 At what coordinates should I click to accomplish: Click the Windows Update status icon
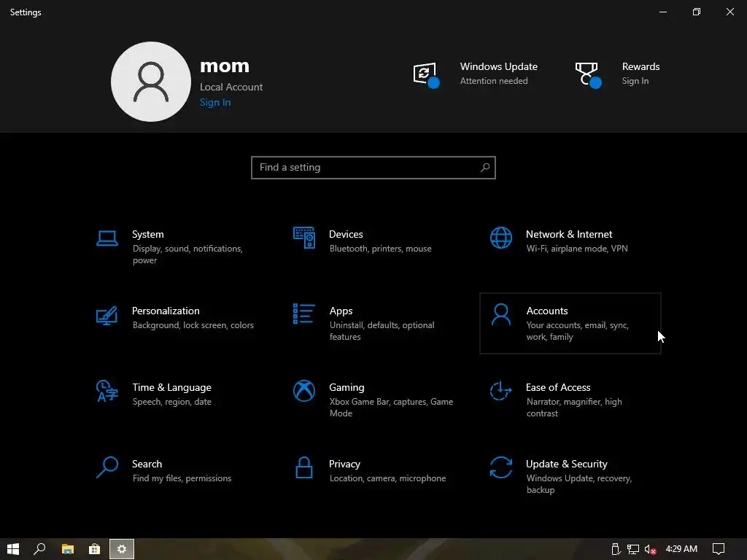click(x=426, y=75)
